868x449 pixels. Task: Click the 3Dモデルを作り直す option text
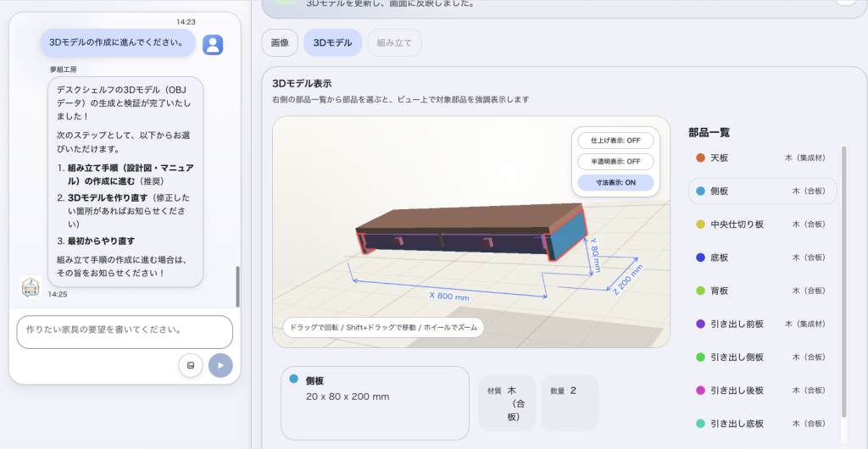tap(108, 197)
